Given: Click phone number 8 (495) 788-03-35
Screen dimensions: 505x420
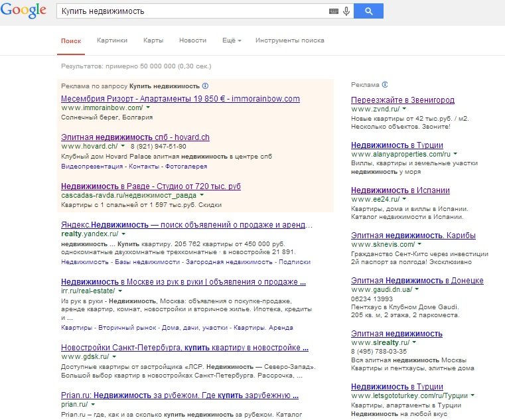Looking at the screenshot, I should point(379,352).
